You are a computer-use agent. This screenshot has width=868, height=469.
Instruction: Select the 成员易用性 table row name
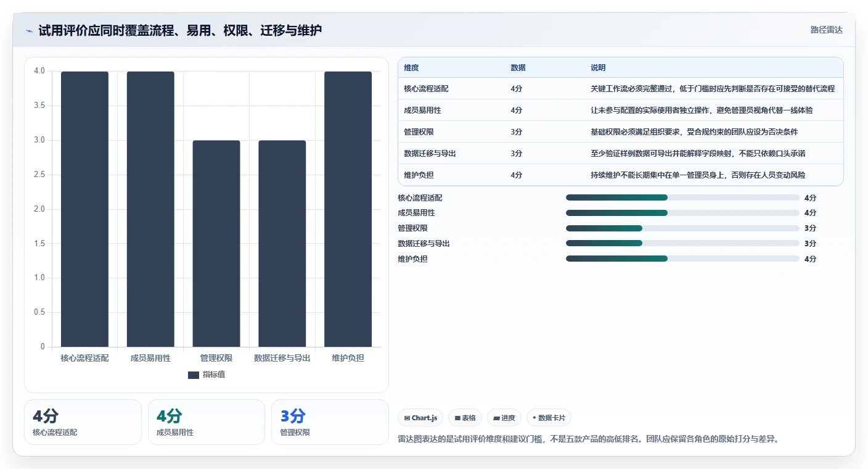[x=422, y=110]
